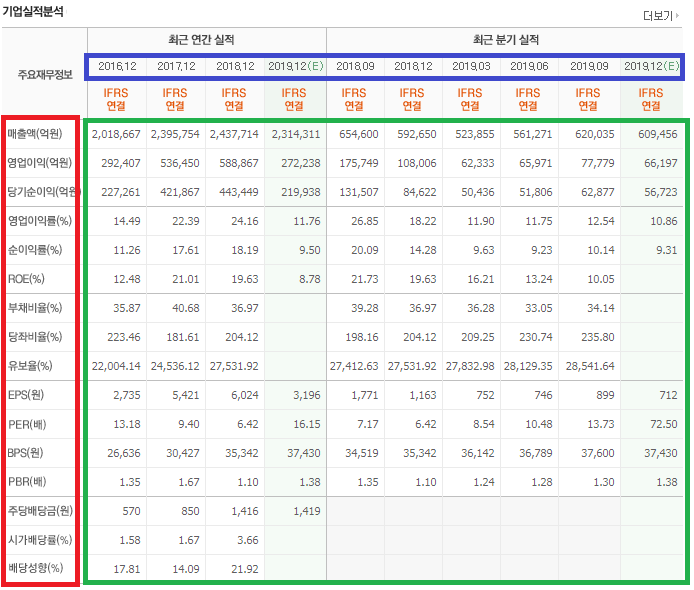Click the quick ratio value 223.46
This screenshot has height=590, width=694.
pos(123,337)
